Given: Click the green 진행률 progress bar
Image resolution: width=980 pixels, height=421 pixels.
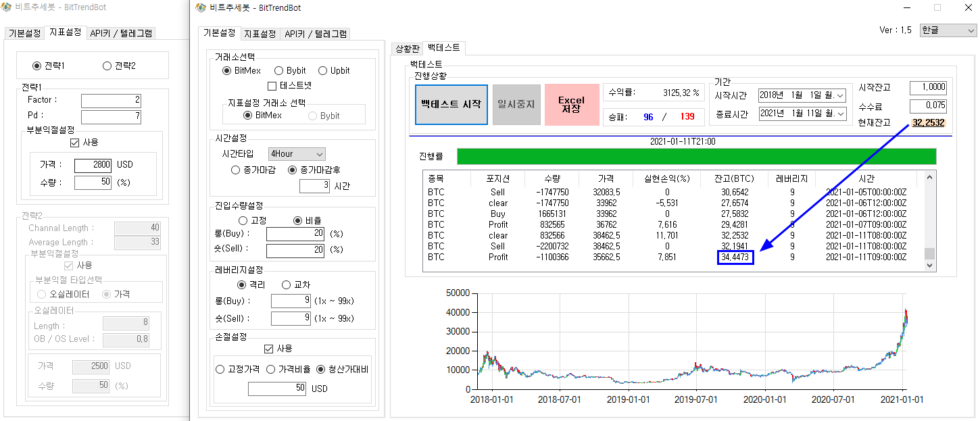Looking at the screenshot, I should click(x=697, y=156).
